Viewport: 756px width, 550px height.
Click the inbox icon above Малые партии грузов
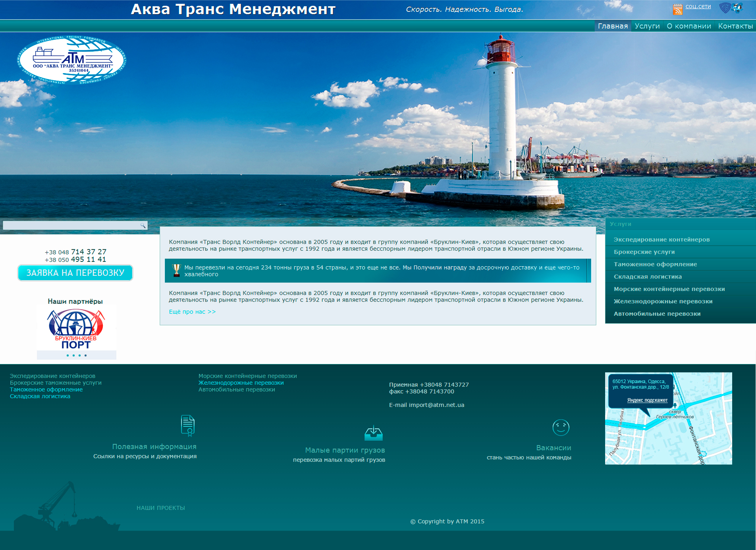pos(373,433)
